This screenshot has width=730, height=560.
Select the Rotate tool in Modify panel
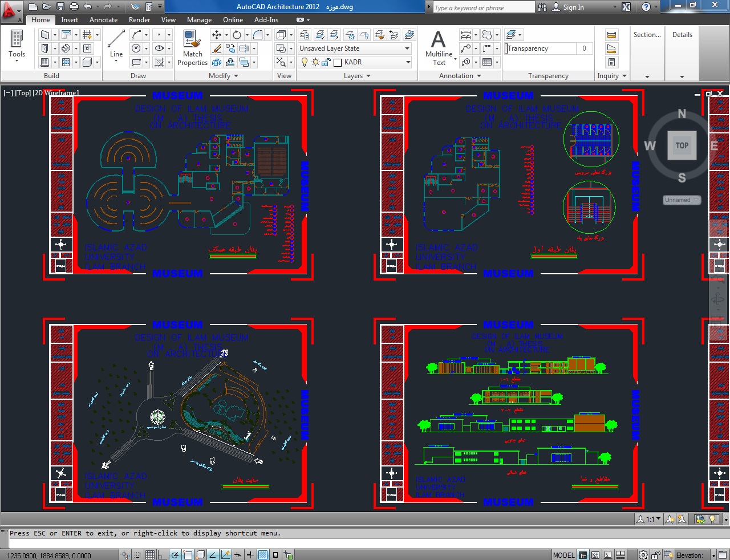[x=237, y=35]
